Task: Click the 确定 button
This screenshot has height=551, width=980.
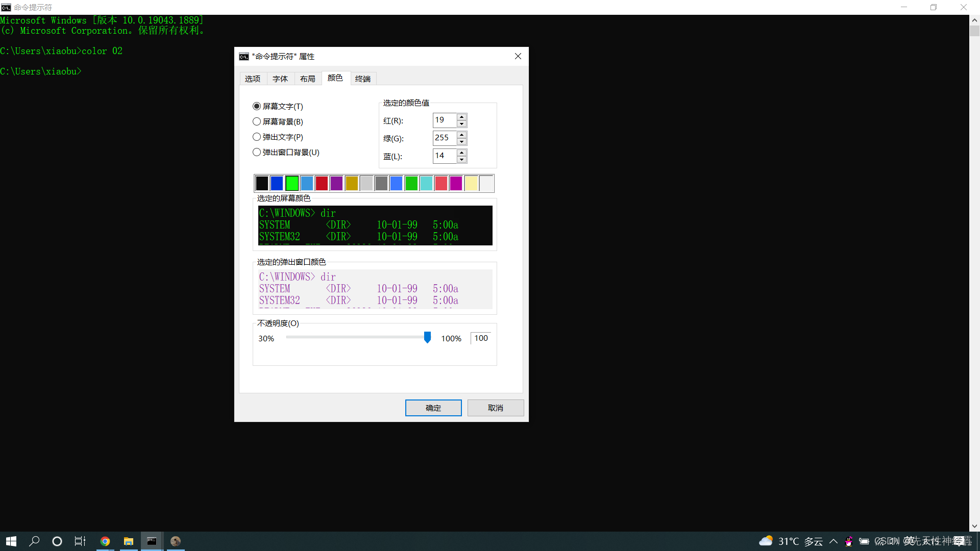Action: [x=433, y=408]
